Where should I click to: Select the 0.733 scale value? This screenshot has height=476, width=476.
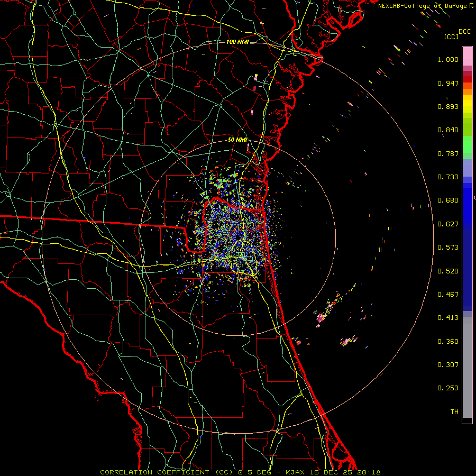(448, 177)
